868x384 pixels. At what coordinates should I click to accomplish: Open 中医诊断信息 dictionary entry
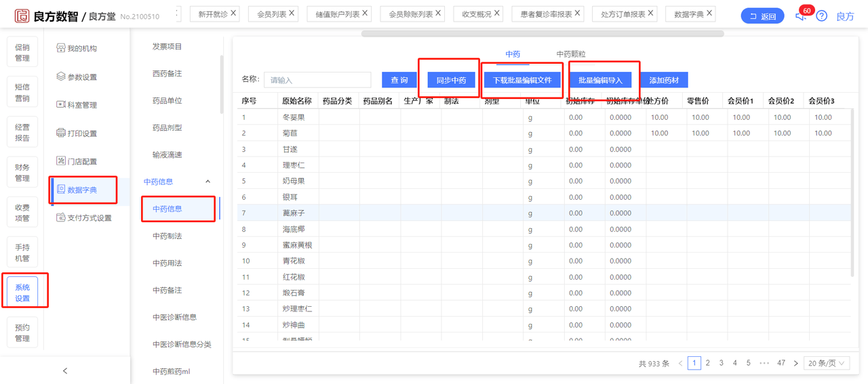[175, 318]
